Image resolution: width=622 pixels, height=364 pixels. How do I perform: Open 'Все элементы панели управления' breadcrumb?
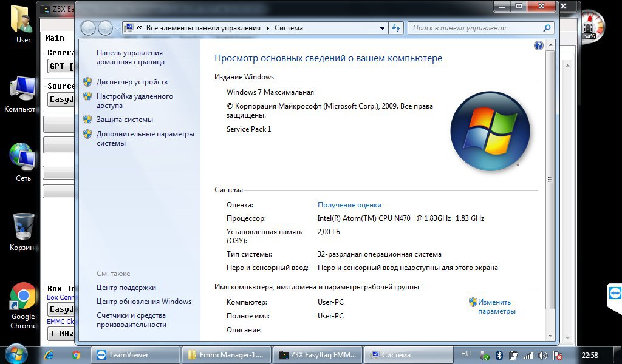203,28
